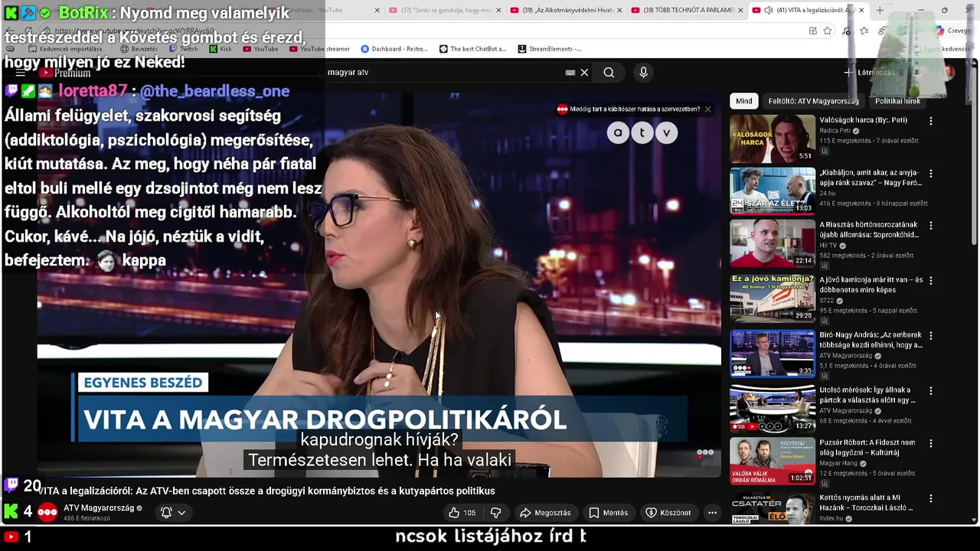
Task: Save the video with Mentés button
Action: [x=609, y=513]
